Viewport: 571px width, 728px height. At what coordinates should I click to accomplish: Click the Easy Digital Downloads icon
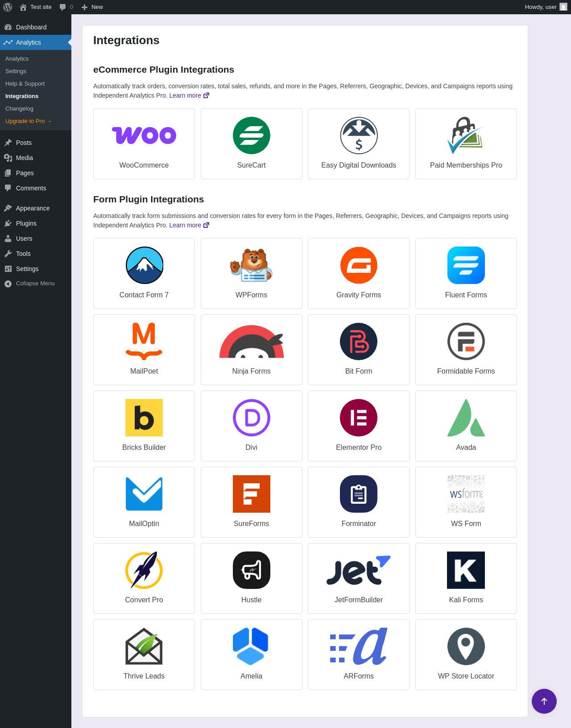pyautogui.click(x=359, y=136)
